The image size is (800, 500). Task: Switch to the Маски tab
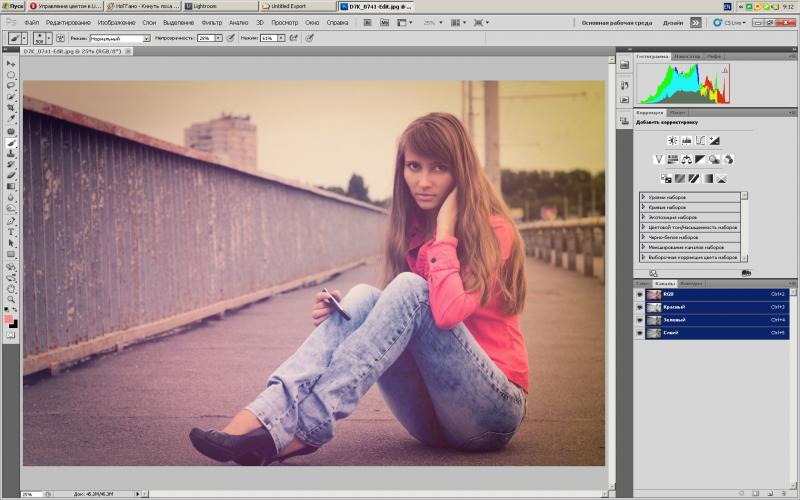tap(677, 112)
